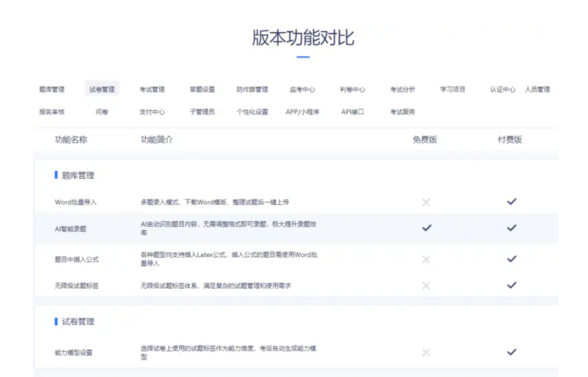Switch to the 考试分析 tab

point(403,90)
